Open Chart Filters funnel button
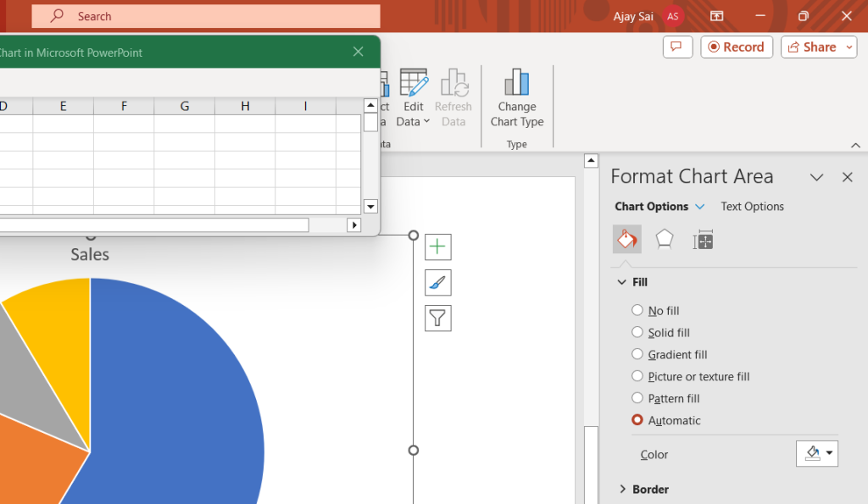 438,318
